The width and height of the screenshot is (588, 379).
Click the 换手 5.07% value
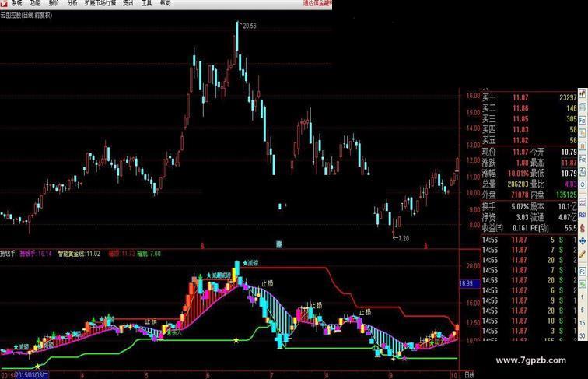520,206
